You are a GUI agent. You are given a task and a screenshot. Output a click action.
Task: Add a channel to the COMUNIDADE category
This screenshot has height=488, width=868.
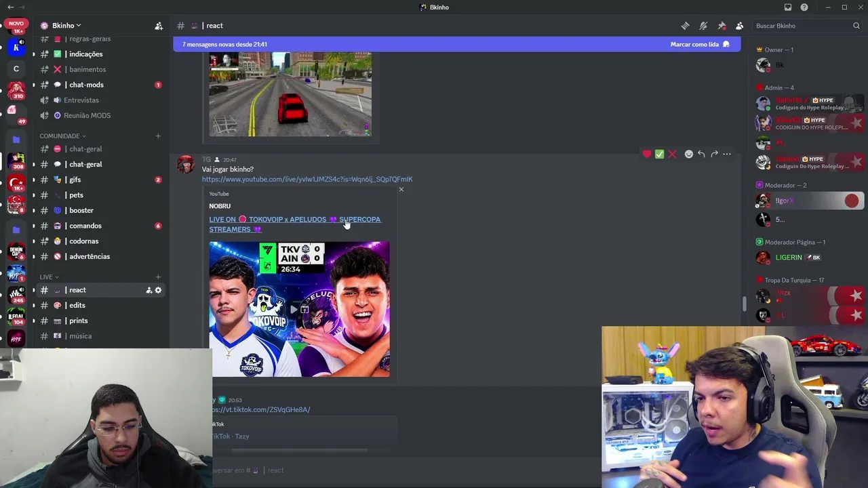click(158, 136)
